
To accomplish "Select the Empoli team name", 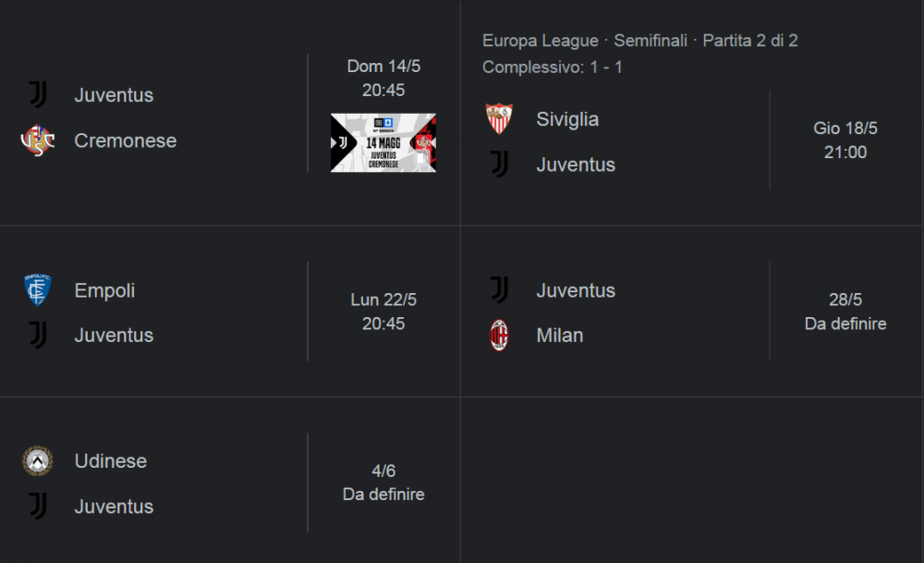I will point(105,290).
